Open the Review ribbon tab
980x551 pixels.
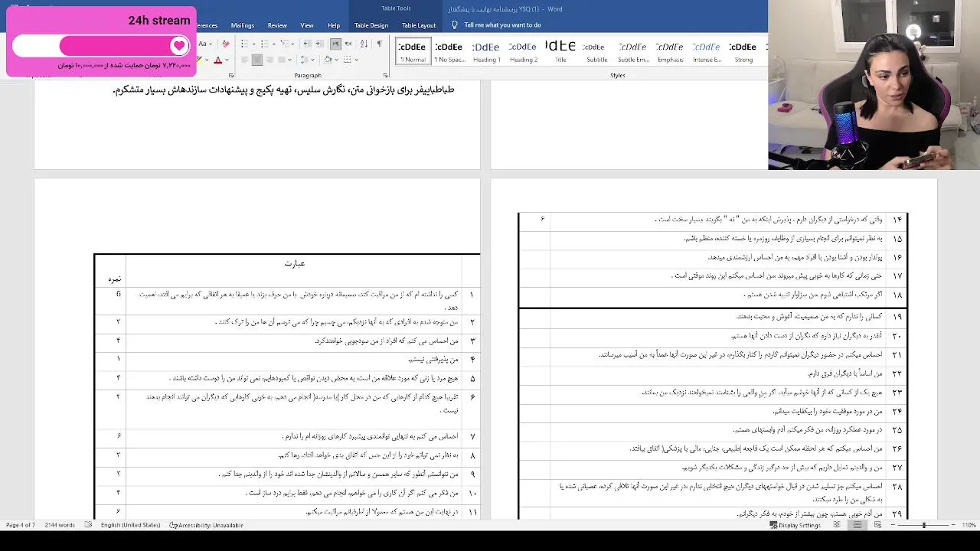(277, 25)
